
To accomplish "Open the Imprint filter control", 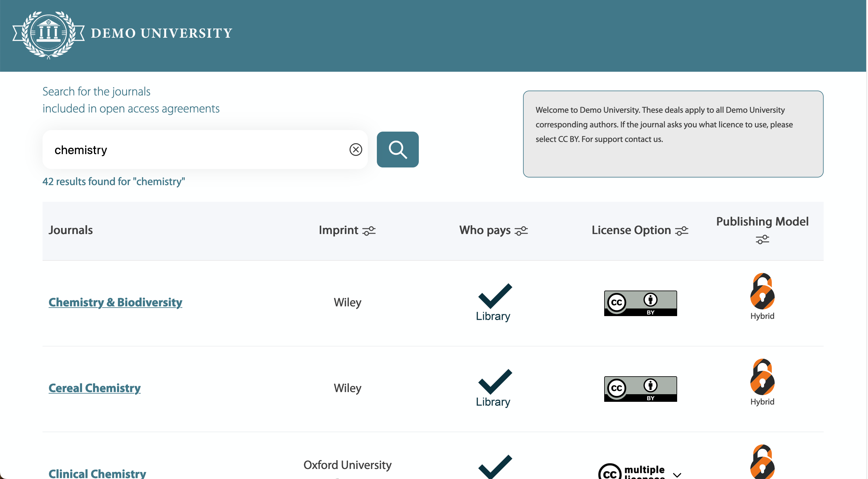I will coord(369,231).
